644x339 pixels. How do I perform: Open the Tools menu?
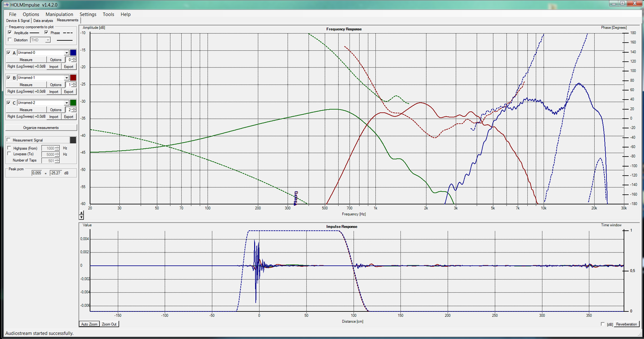point(108,15)
